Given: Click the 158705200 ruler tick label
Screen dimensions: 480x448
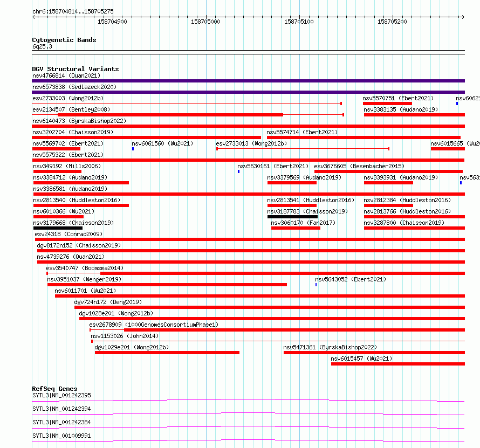Looking at the screenshot, I should [392, 22].
